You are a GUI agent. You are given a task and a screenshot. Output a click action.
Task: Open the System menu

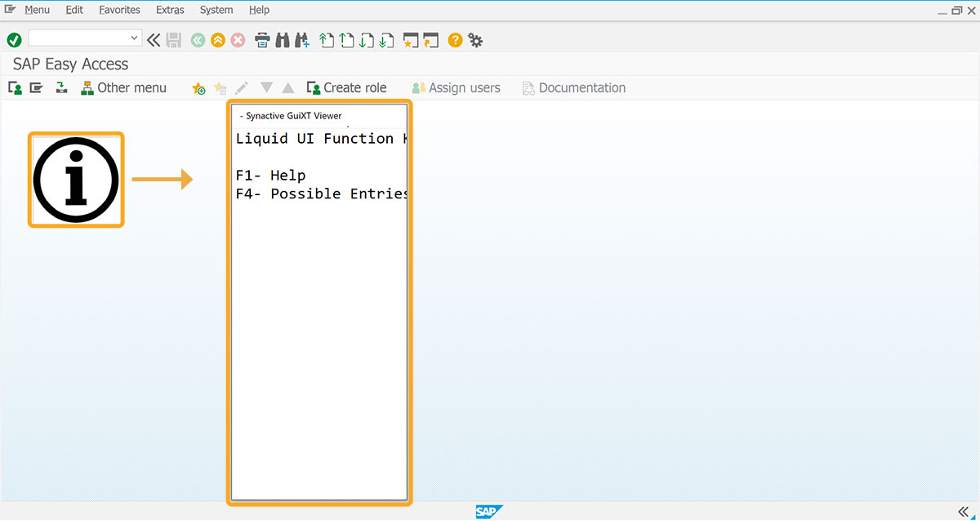(x=216, y=10)
